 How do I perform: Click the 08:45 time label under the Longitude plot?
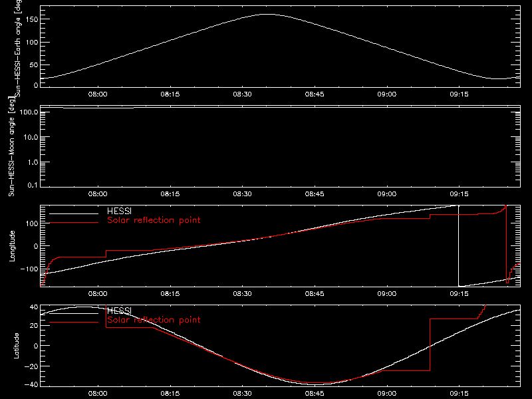(315, 294)
